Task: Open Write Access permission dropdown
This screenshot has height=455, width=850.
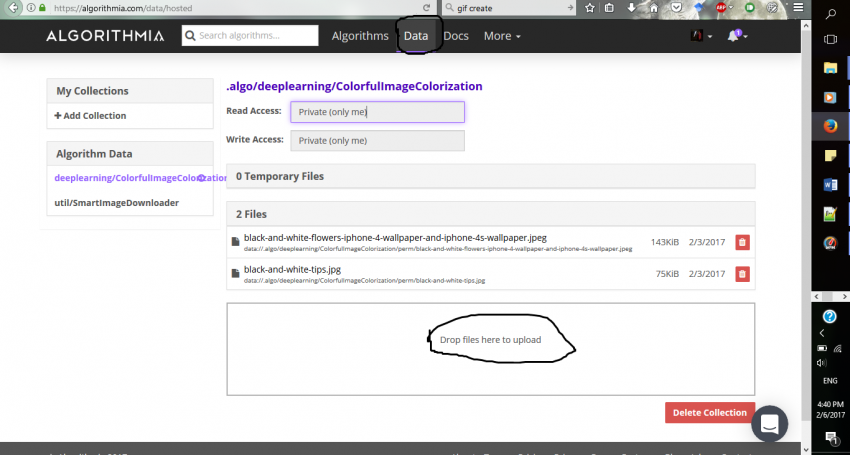Action: (x=377, y=140)
